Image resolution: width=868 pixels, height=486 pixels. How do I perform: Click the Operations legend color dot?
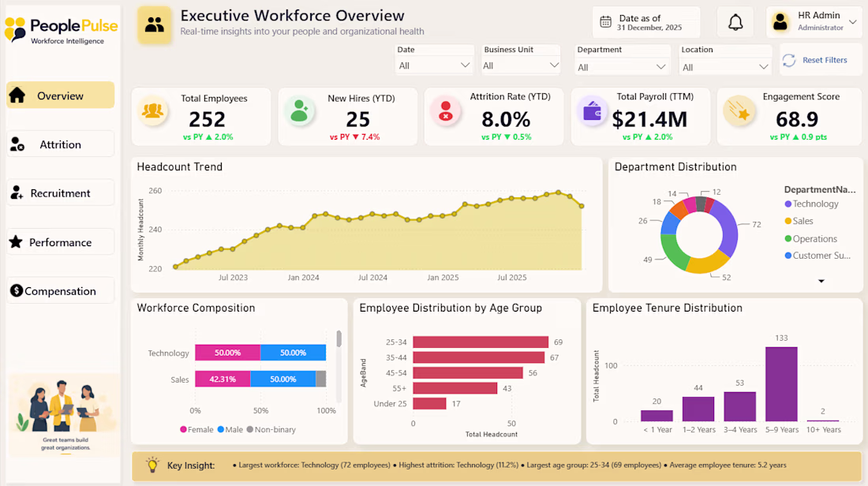tap(788, 239)
